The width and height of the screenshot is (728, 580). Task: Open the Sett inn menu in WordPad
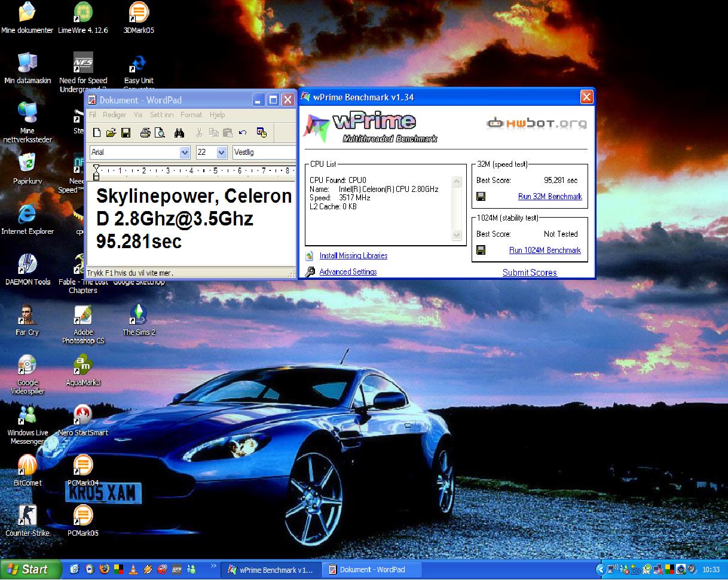click(x=161, y=115)
